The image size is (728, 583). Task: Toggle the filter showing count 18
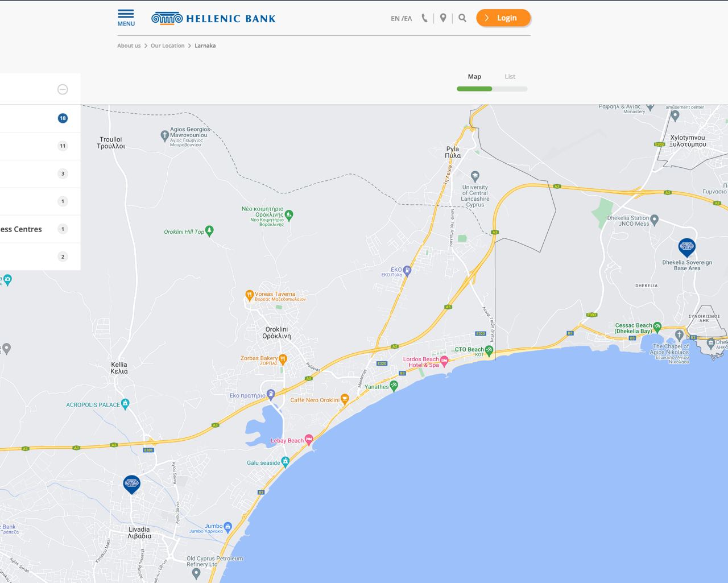coord(63,118)
